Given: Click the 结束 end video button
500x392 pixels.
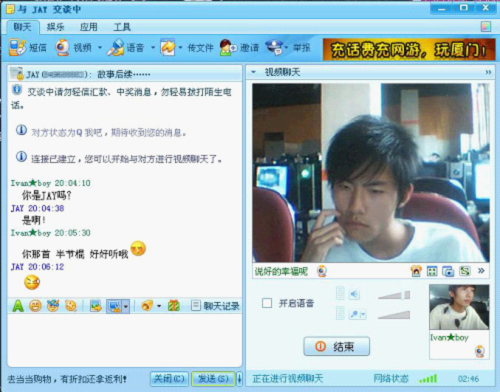Looking at the screenshot, I should [337, 346].
